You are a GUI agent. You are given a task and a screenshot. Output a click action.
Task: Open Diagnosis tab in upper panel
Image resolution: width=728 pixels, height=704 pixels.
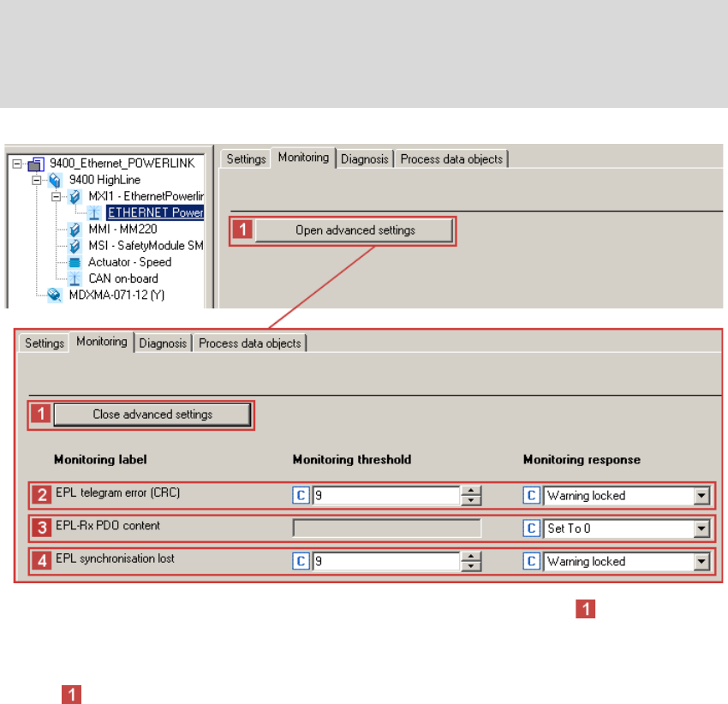coord(365,159)
